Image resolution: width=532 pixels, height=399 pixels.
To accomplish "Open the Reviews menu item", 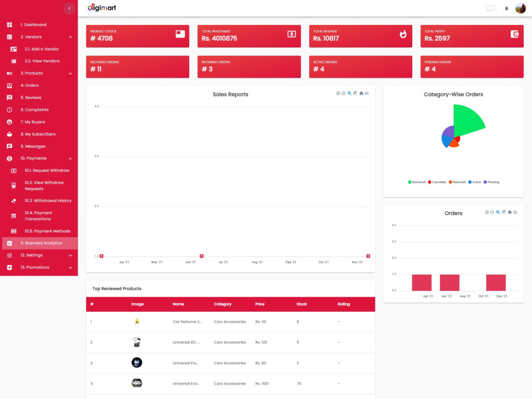I will (x=39, y=98).
